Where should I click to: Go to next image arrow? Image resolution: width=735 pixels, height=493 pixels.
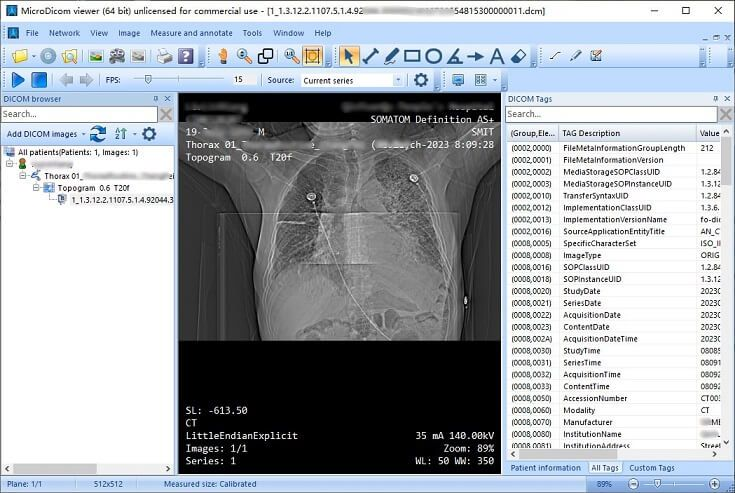pyautogui.click(x=86, y=80)
